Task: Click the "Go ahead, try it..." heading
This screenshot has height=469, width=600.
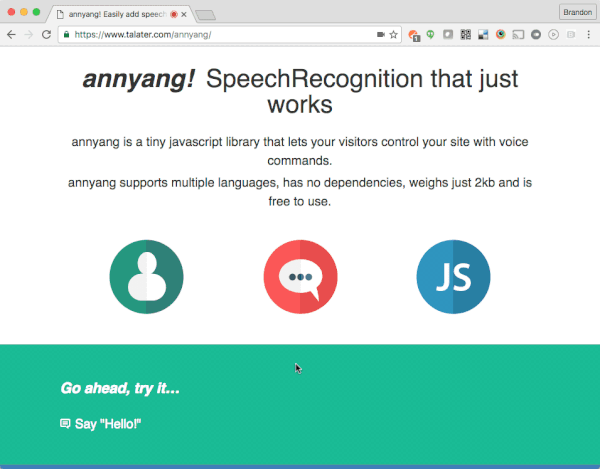Action: point(120,388)
